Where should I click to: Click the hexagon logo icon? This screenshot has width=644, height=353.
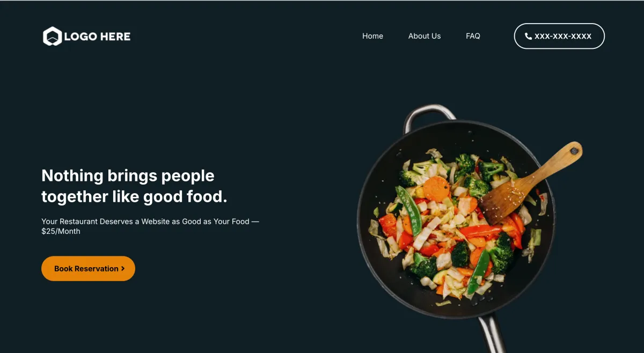52,36
